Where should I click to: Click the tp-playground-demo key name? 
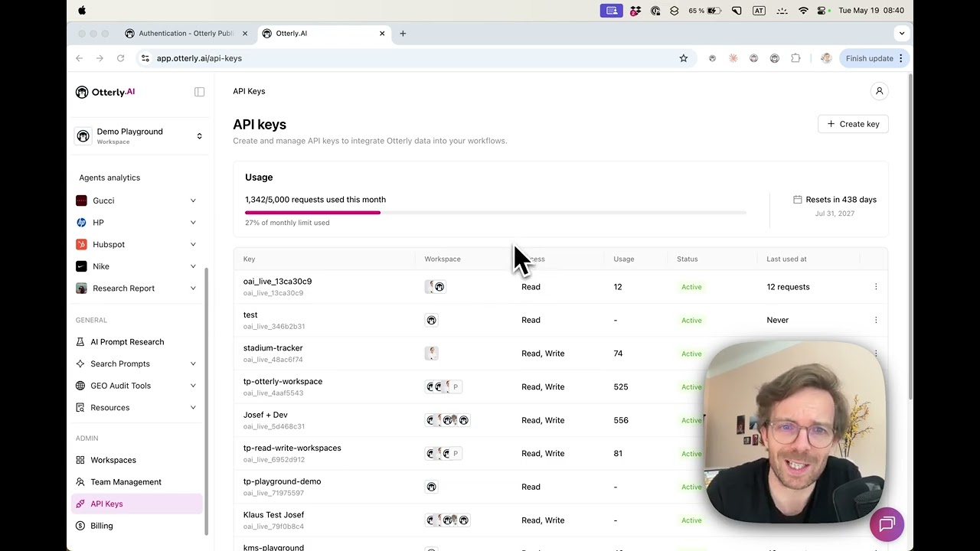point(282,481)
